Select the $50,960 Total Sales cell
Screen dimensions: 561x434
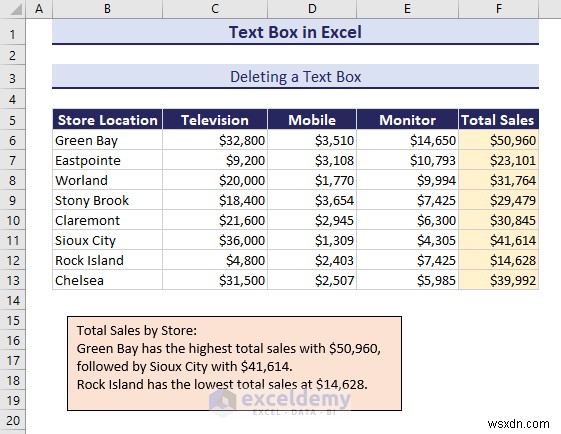[x=498, y=140]
